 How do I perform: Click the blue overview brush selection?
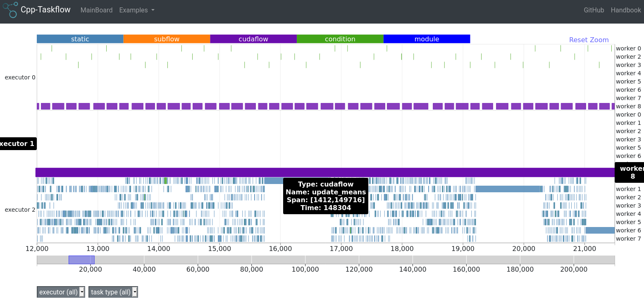(x=81, y=260)
